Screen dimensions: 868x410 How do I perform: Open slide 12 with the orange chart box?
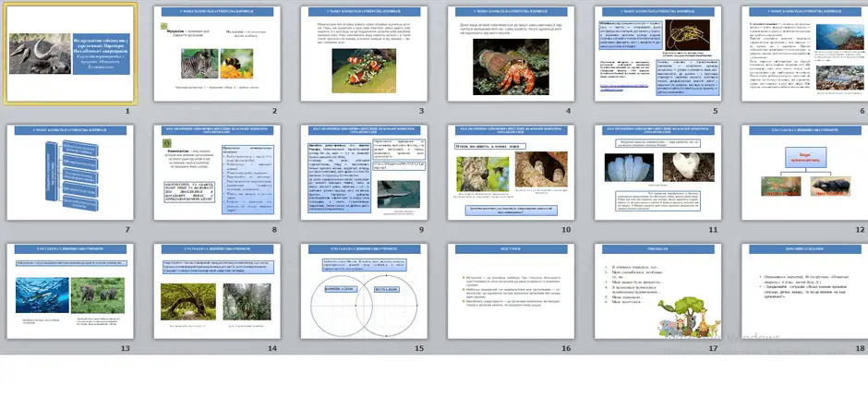(x=805, y=173)
